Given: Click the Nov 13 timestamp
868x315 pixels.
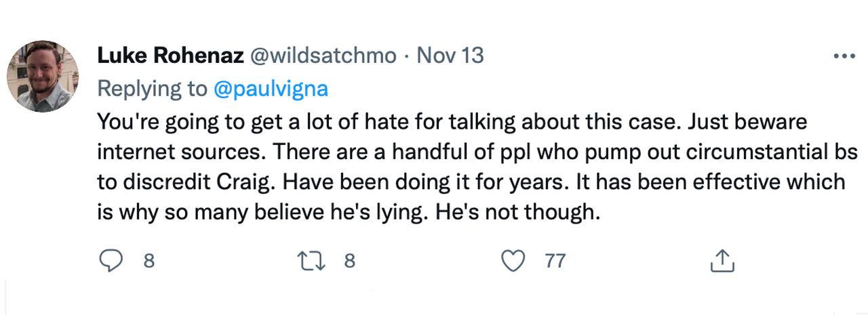Looking at the screenshot, I should 450,56.
